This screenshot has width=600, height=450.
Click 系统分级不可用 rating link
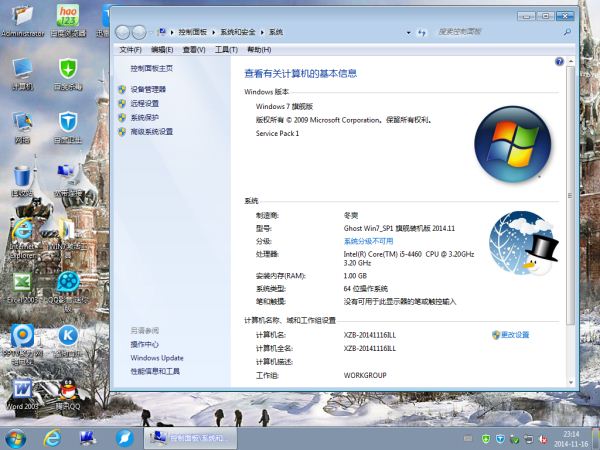(x=368, y=241)
